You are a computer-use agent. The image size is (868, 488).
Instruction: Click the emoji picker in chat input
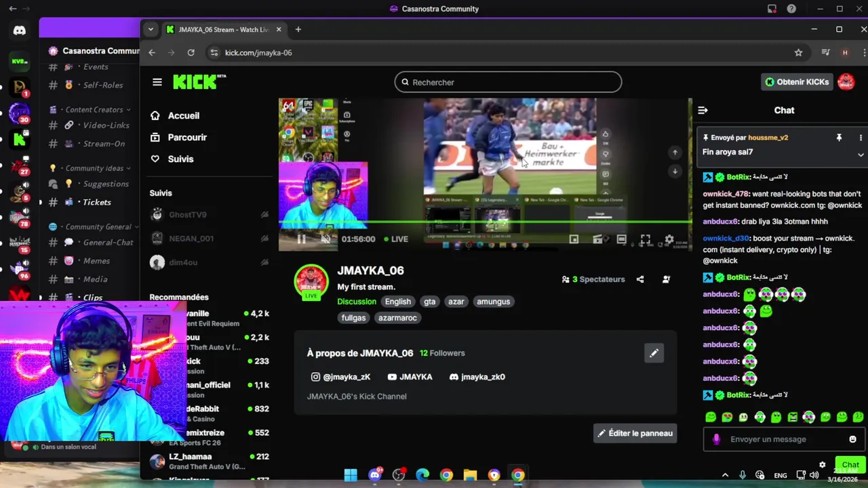point(852,439)
